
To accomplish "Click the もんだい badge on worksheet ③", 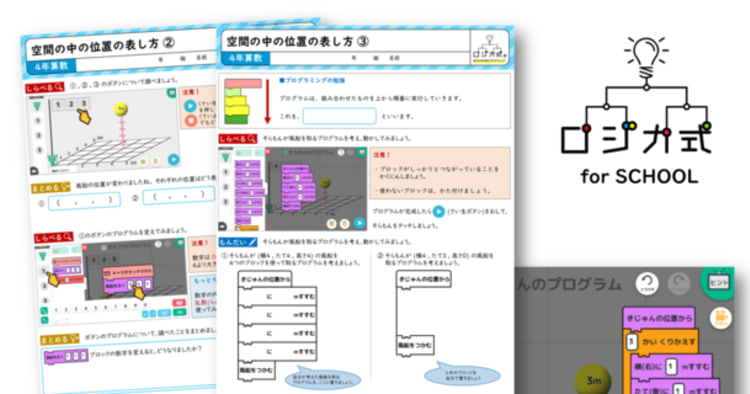I will pos(238,242).
